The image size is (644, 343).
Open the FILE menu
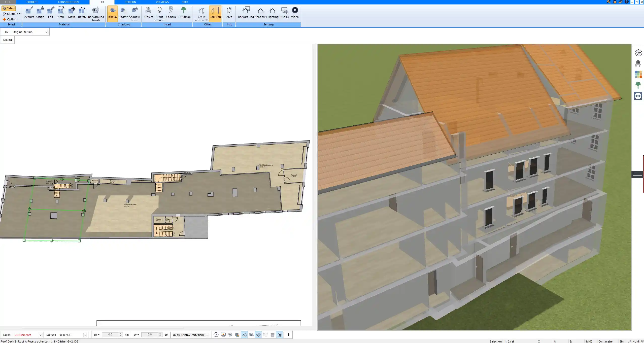(x=8, y=2)
